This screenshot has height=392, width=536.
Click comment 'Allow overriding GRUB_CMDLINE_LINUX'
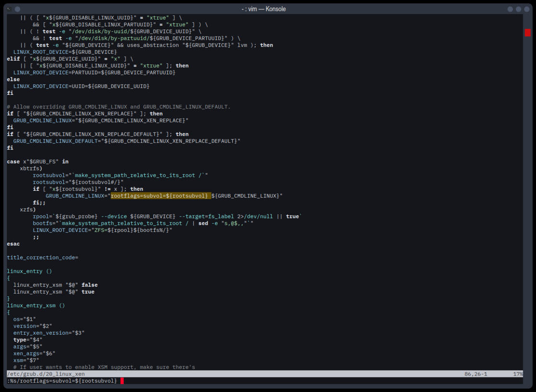click(x=119, y=107)
